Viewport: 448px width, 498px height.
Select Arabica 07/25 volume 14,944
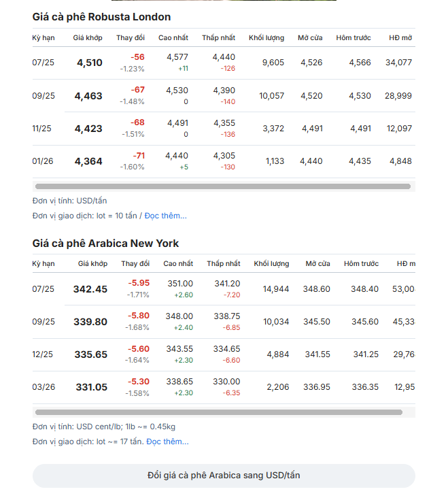click(276, 289)
